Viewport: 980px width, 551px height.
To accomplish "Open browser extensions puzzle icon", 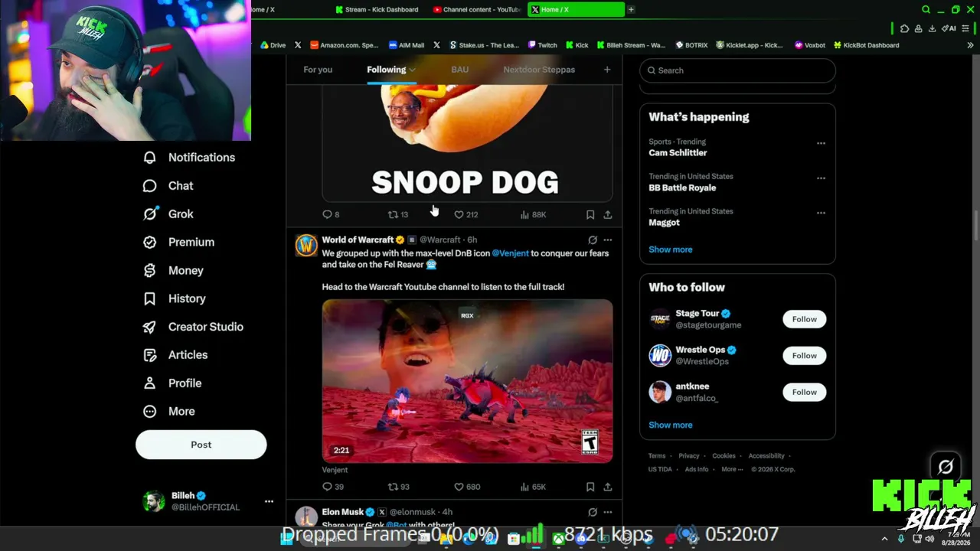I will tap(904, 28).
